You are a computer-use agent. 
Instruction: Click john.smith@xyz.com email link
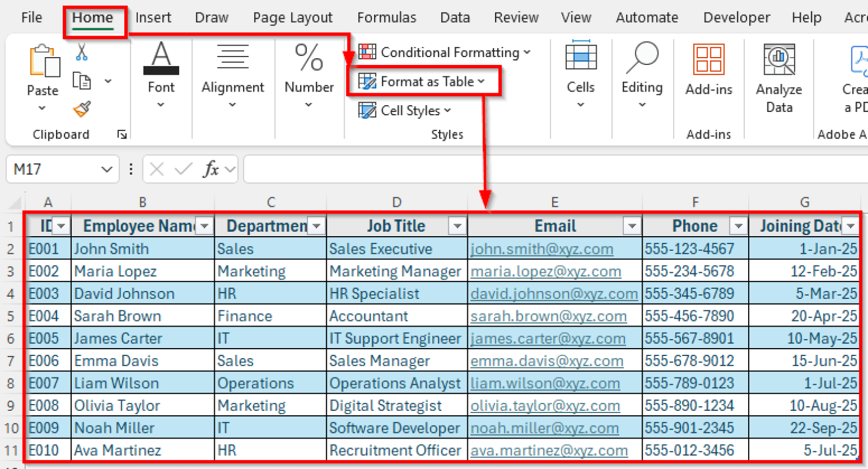541,249
